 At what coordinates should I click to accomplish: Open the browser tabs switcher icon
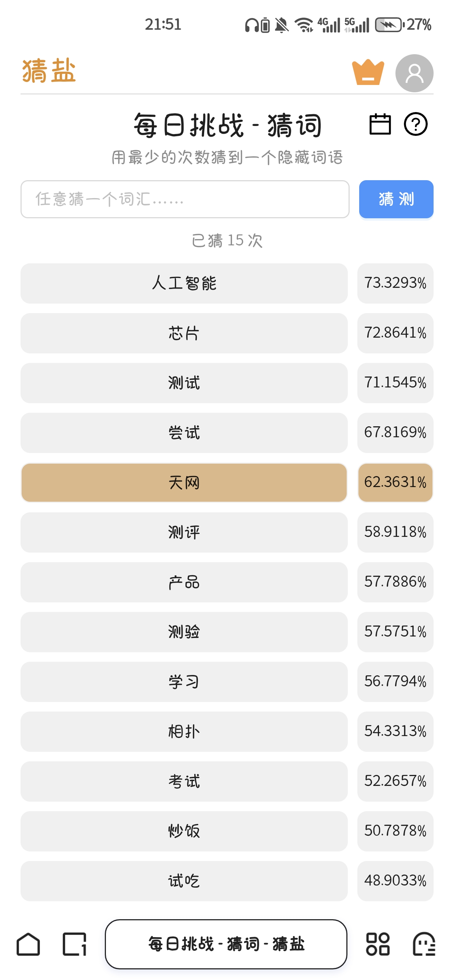point(75,944)
